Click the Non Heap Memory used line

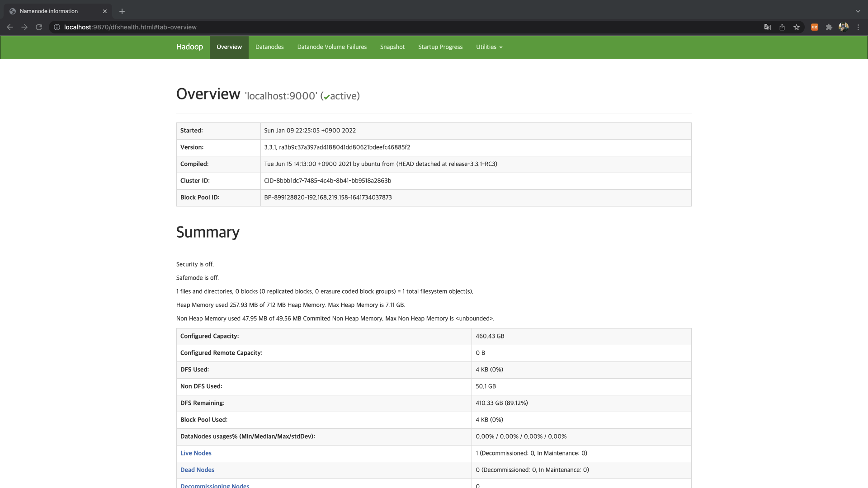(x=335, y=319)
